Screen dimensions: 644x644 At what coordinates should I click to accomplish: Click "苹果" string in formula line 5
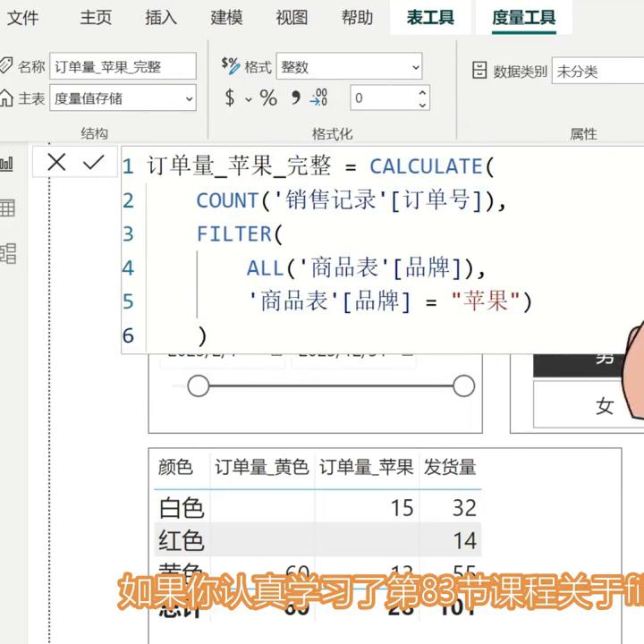click(x=486, y=301)
